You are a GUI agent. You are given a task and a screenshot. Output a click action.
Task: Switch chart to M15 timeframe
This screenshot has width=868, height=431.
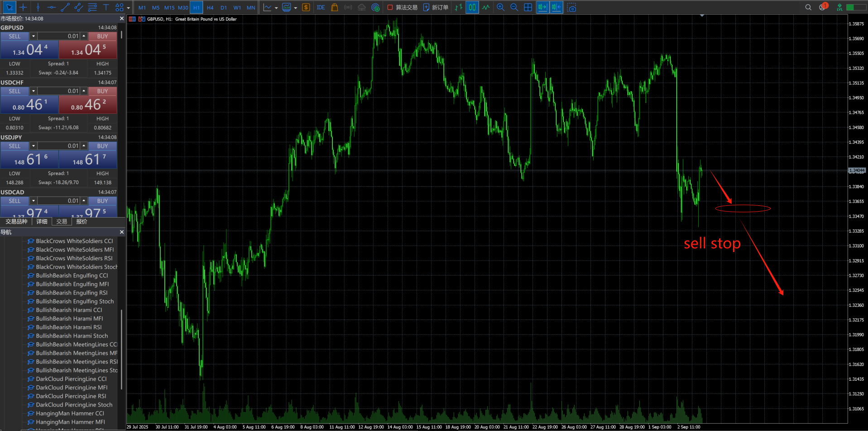[169, 8]
